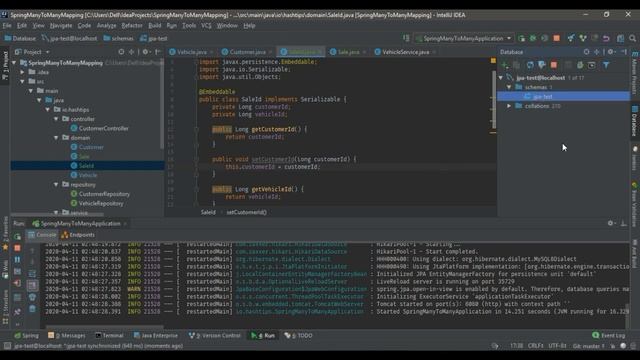Switch to Endpoints tab in Run panel
Image resolution: width=640 pixels, height=360 pixels.
(x=78, y=235)
